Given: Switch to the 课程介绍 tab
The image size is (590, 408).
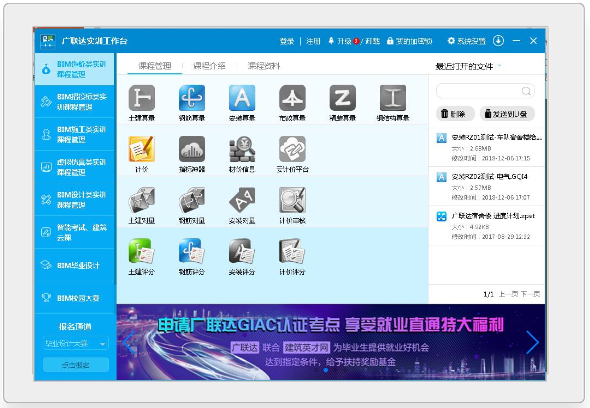Looking at the screenshot, I should pos(209,66).
